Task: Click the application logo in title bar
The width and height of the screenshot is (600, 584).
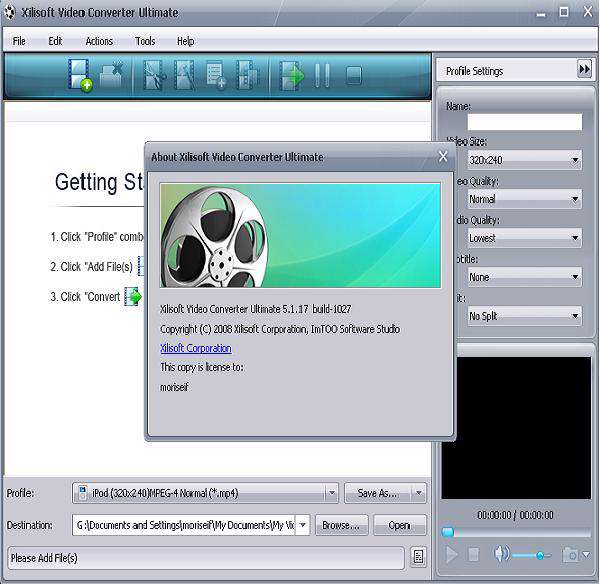Action: click(x=9, y=13)
